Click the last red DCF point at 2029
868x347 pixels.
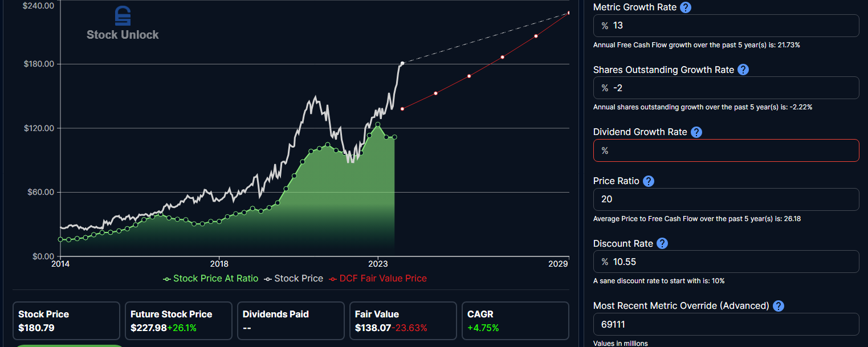point(569,13)
